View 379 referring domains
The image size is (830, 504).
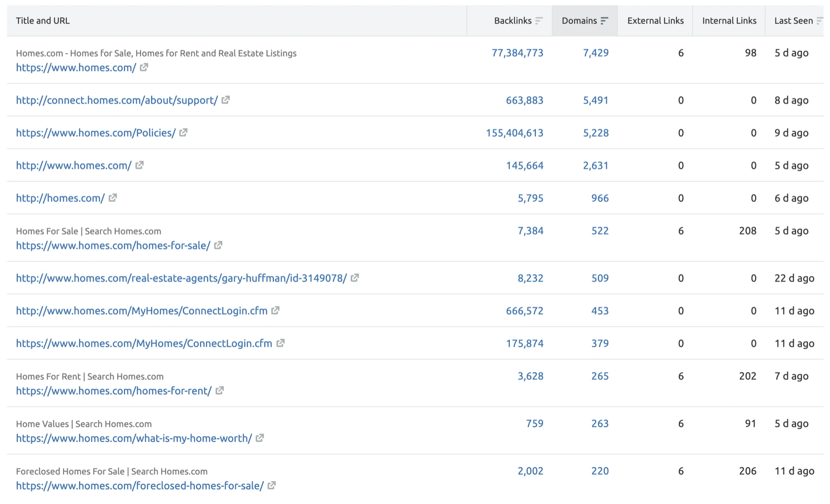tap(600, 343)
